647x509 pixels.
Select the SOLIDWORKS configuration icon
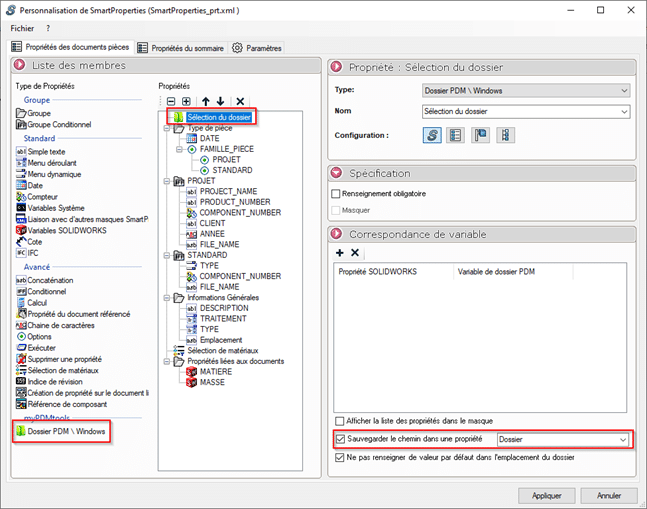tap(432, 135)
